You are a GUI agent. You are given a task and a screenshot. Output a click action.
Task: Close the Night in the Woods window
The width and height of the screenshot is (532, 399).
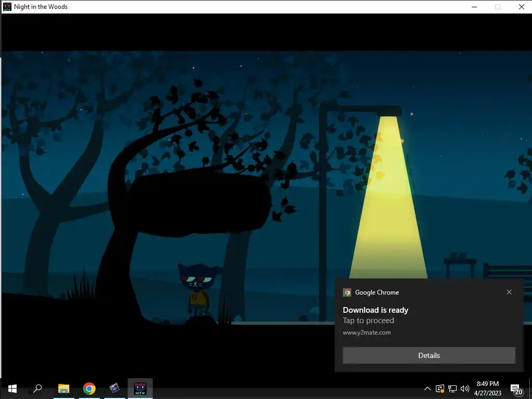tap(522, 7)
